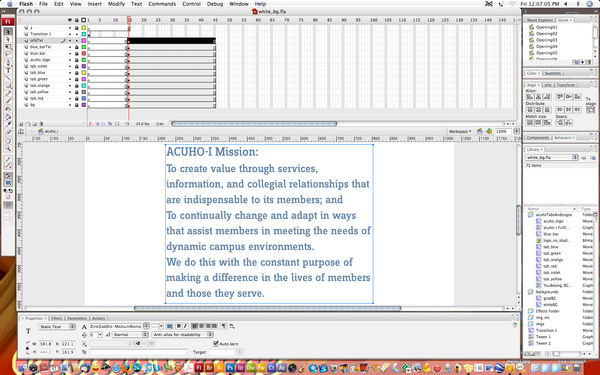Switch to the Swatches tab

click(552, 73)
